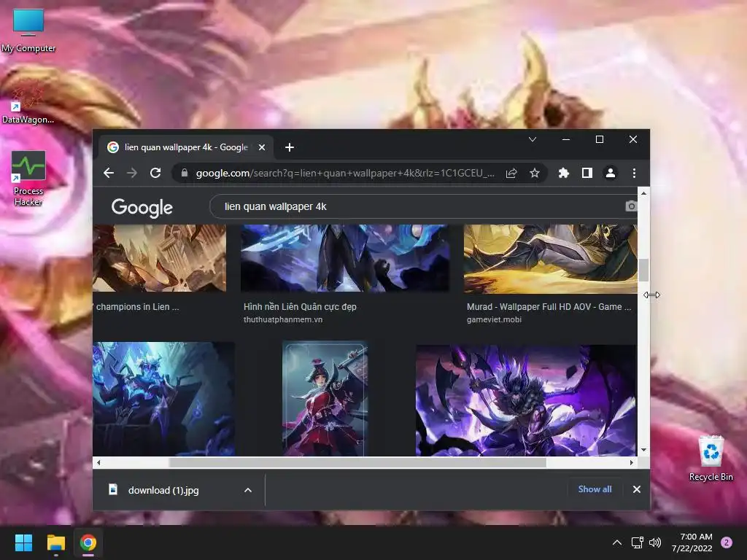Open the Murad wallpaper thumbnail
747x560 pixels.
point(550,259)
